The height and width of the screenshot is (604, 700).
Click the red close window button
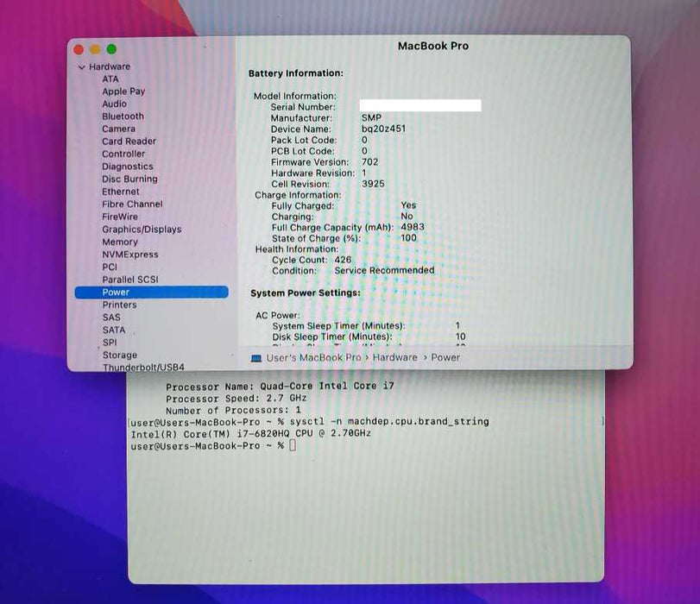click(x=79, y=49)
